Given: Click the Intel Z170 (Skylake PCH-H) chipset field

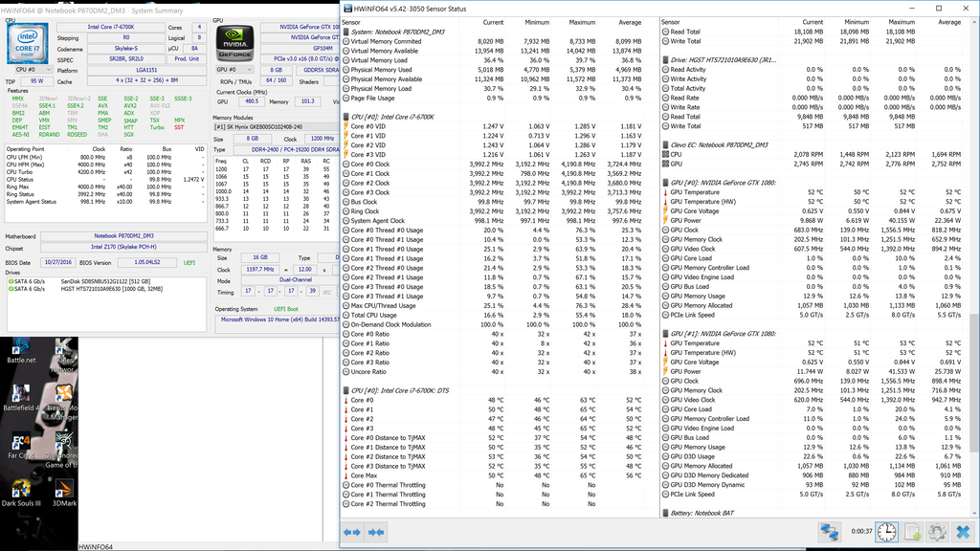Looking at the screenshot, I should [x=123, y=248].
